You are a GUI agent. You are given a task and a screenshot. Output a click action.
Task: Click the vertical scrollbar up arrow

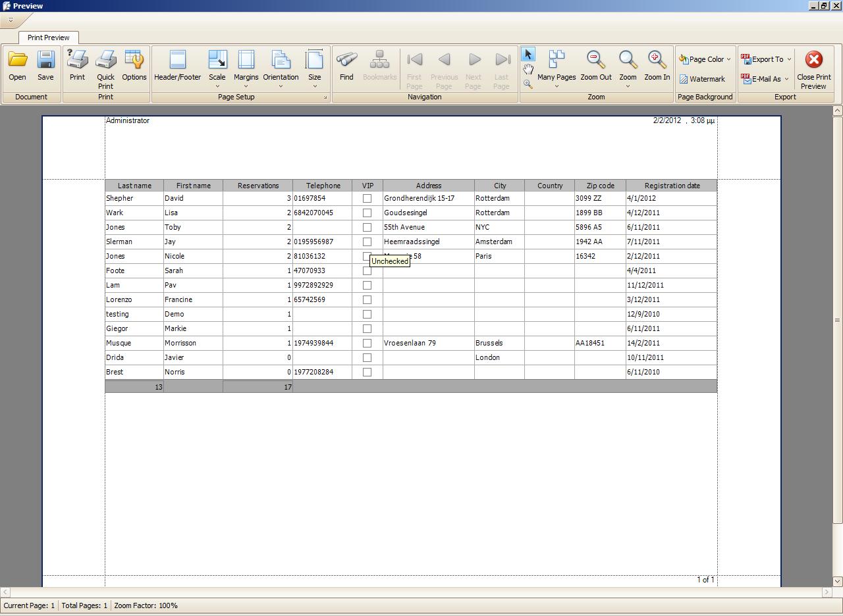pyautogui.click(x=838, y=110)
